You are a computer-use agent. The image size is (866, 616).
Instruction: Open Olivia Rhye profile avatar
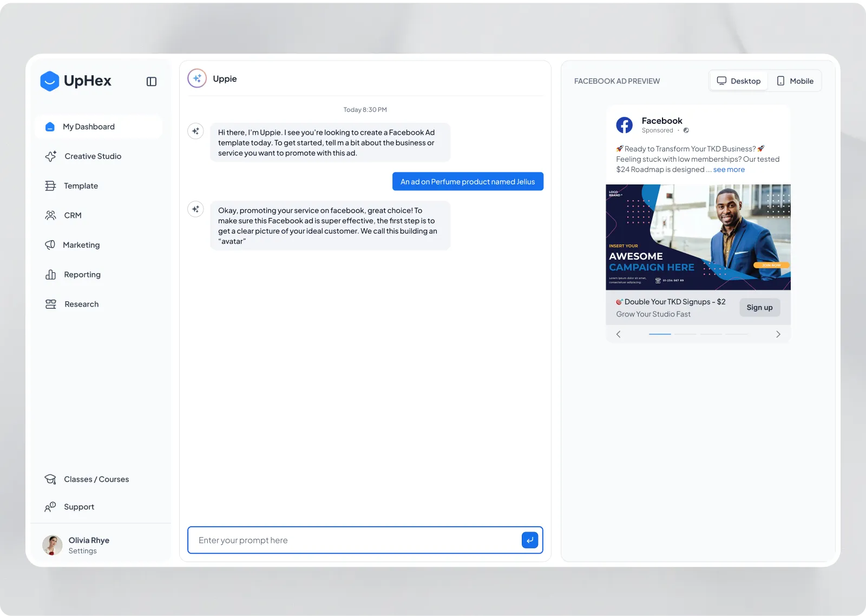point(53,545)
